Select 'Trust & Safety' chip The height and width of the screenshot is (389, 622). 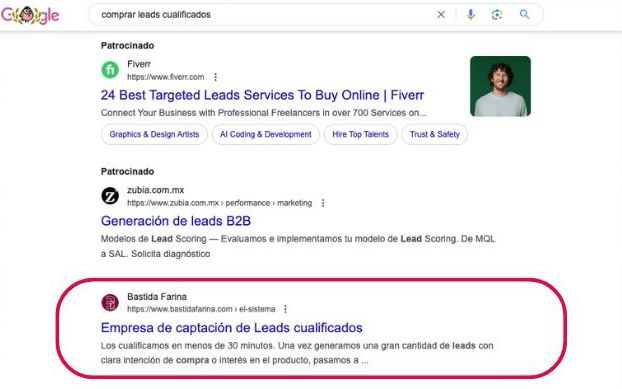pyautogui.click(x=435, y=134)
